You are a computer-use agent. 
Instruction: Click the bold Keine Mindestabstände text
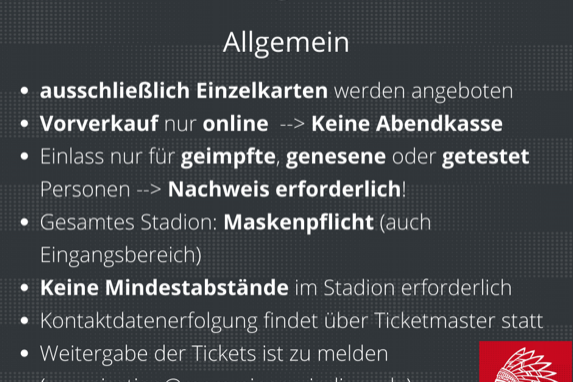tap(164, 288)
